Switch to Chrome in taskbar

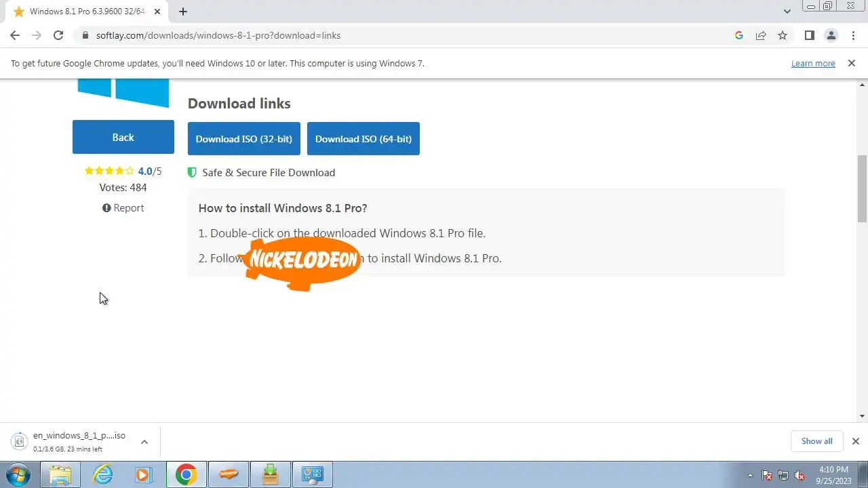coord(186,475)
